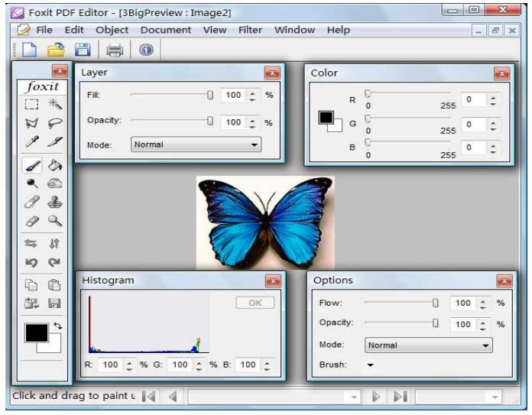Open the rightmost dropdown in bottom bar
The width and height of the screenshot is (532, 415).
(495, 397)
